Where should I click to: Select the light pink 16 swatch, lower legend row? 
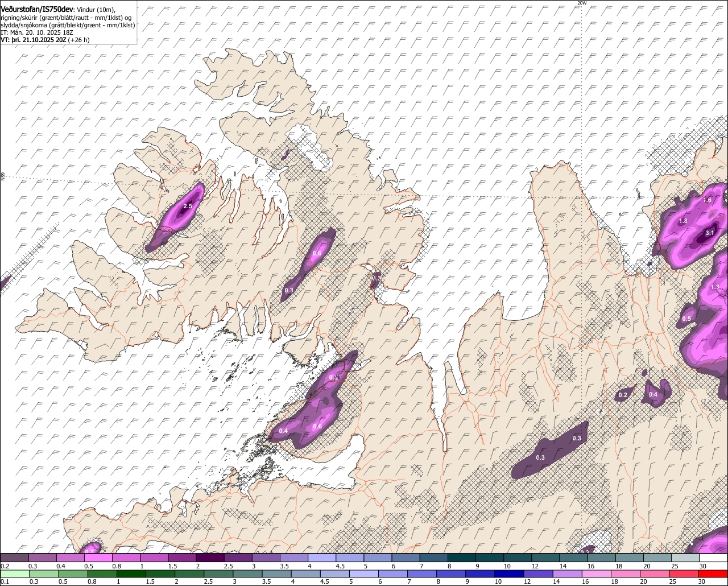coord(597,574)
